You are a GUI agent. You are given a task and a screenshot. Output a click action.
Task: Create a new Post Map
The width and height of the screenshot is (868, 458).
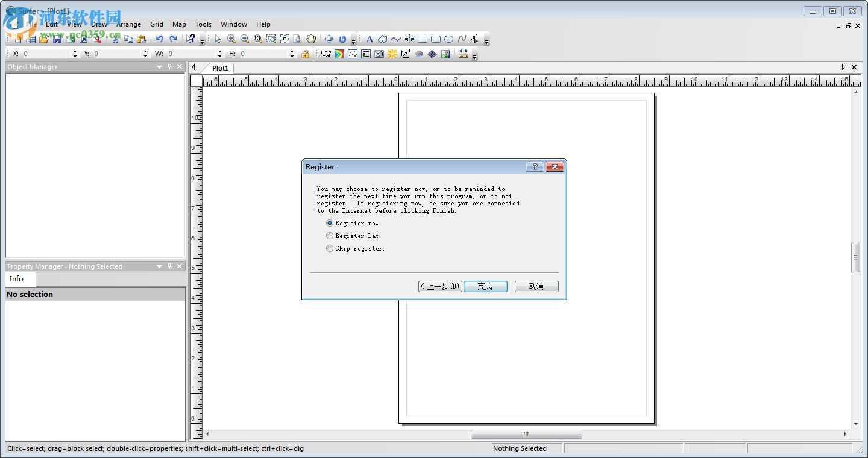point(353,54)
